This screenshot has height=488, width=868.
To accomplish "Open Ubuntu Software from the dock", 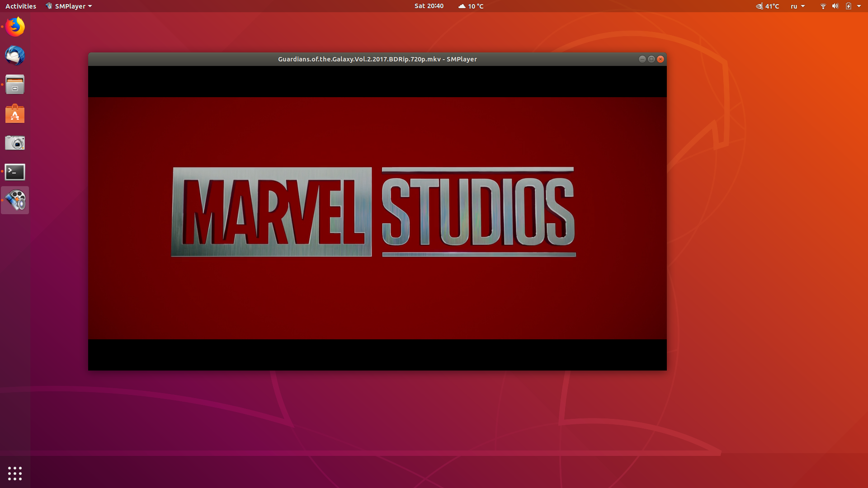I will pyautogui.click(x=15, y=113).
